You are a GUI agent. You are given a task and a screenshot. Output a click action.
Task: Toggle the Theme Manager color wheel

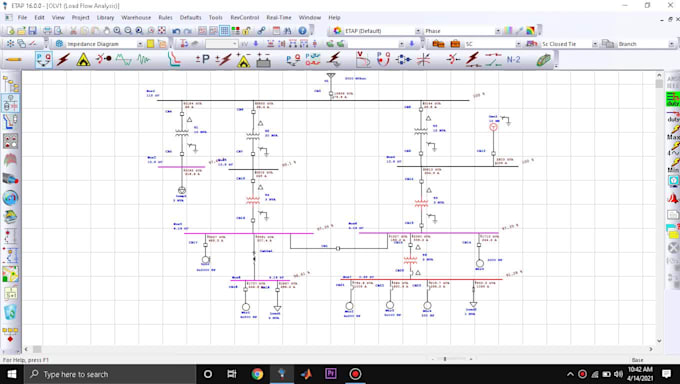337,31
